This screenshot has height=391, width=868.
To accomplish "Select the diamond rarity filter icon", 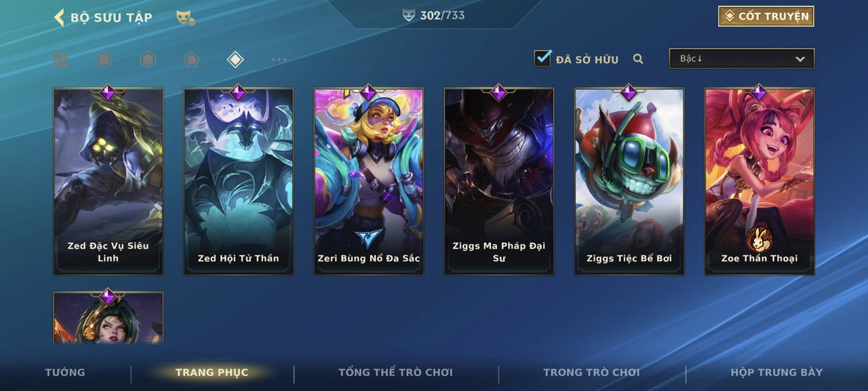I will [235, 60].
